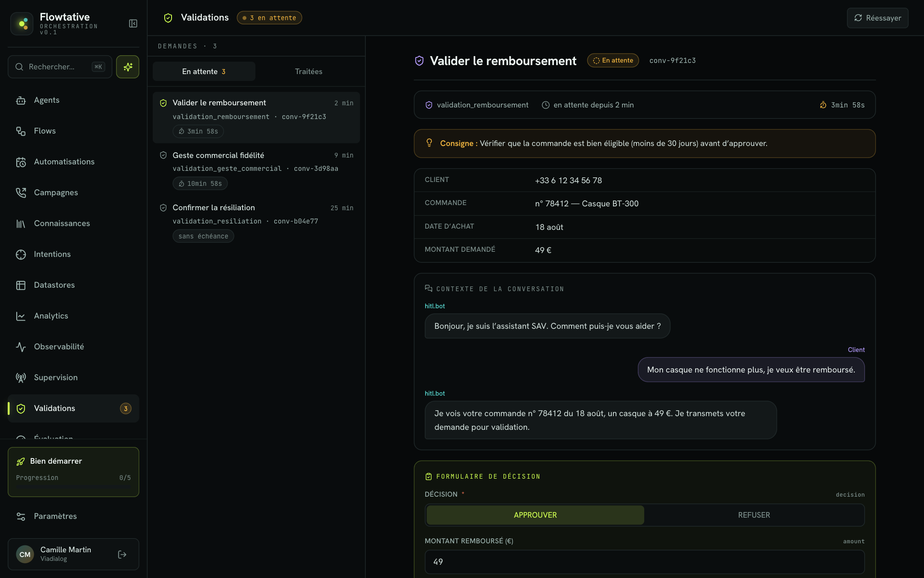
Task: Select Confirmer la résiliation request
Action: pyautogui.click(x=256, y=222)
